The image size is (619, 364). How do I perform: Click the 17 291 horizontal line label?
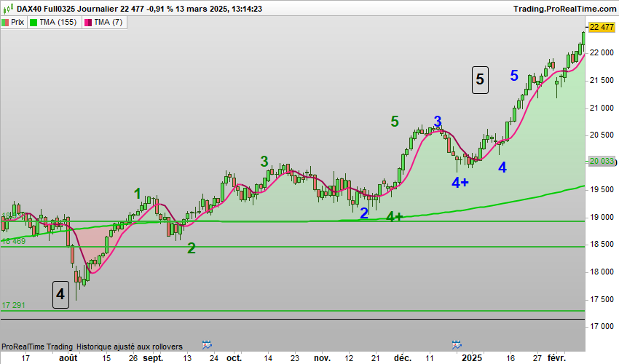13,305
